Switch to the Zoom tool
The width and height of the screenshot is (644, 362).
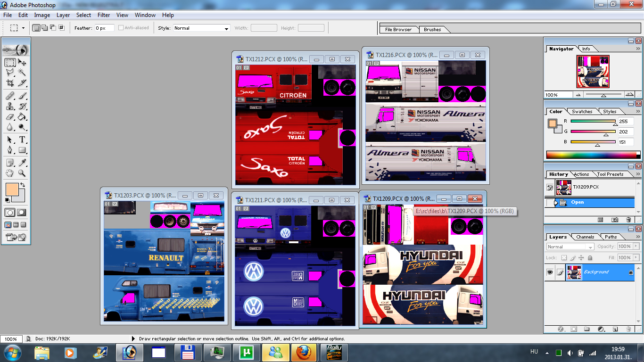point(22,173)
